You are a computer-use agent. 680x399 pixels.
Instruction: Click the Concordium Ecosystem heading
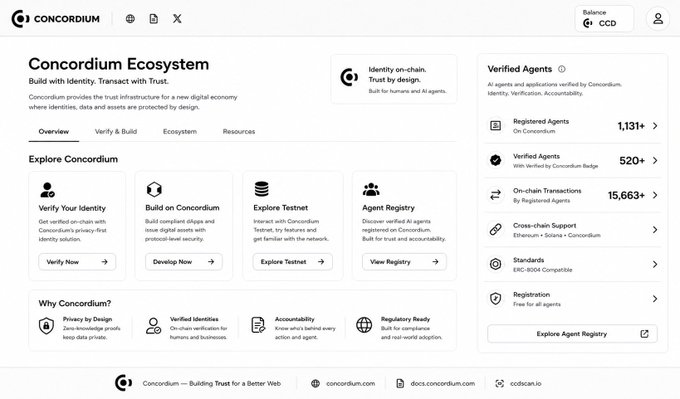tap(119, 64)
